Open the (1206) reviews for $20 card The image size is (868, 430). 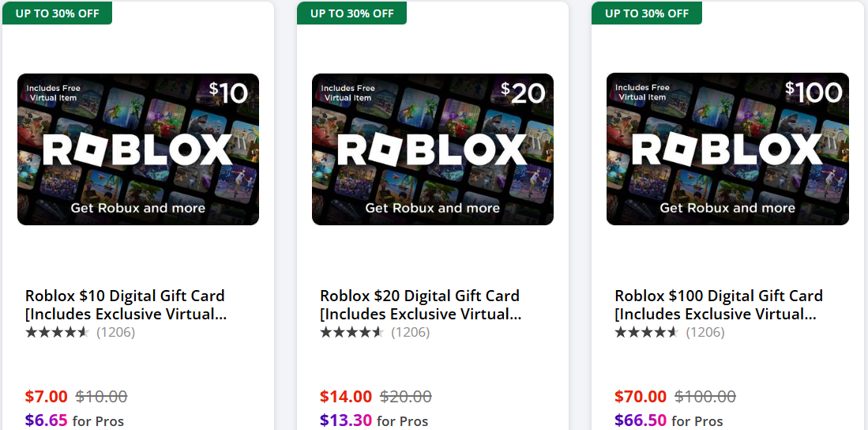pyautogui.click(x=411, y=333)
